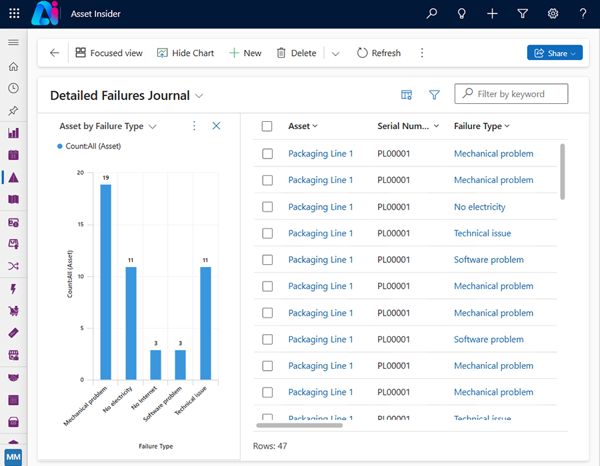Open the help question mark
The width and height of the screenshot is (600, 466).
pos(583,14)
